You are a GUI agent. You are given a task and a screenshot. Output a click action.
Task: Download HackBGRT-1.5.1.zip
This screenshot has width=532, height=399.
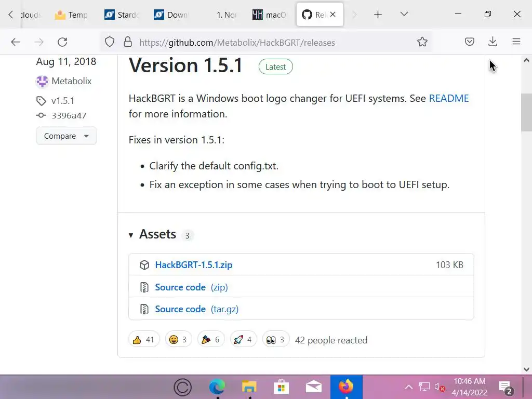coord(194,265)
